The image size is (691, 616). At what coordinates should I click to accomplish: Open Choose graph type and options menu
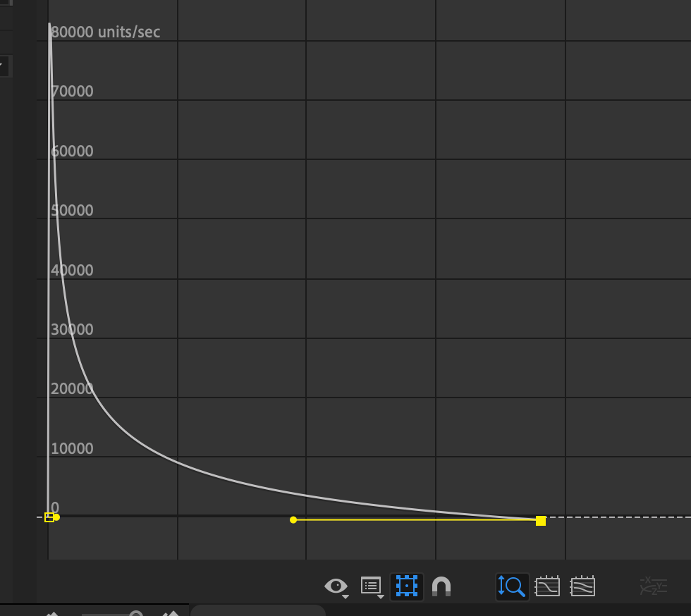click(372, 587)
